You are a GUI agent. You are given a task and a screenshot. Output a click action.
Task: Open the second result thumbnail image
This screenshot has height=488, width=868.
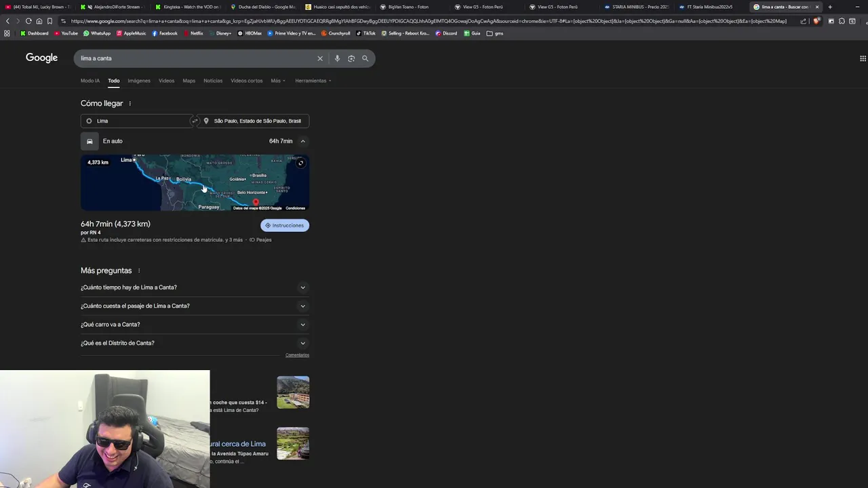pos(293,443)
